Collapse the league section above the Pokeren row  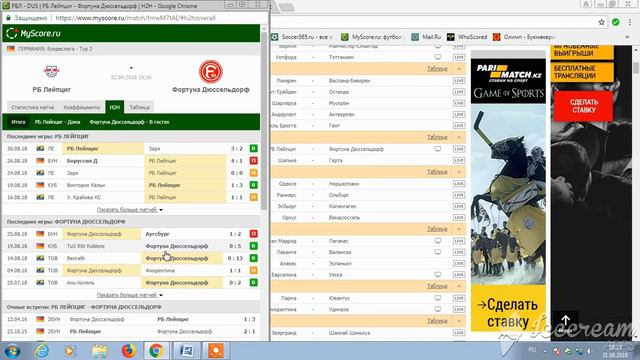(459, 69)
